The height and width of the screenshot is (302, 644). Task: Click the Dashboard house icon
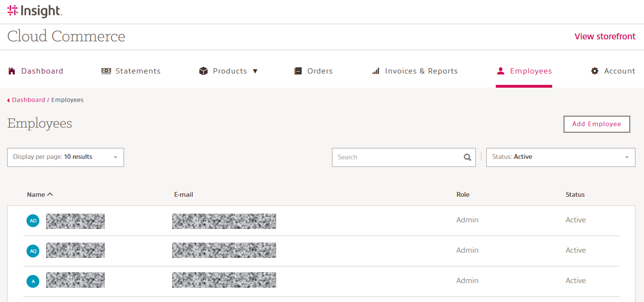tap(12, 71)
